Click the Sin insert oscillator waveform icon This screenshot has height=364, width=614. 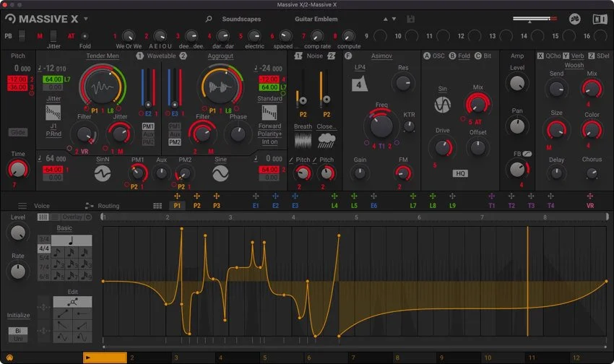point(443,104)
